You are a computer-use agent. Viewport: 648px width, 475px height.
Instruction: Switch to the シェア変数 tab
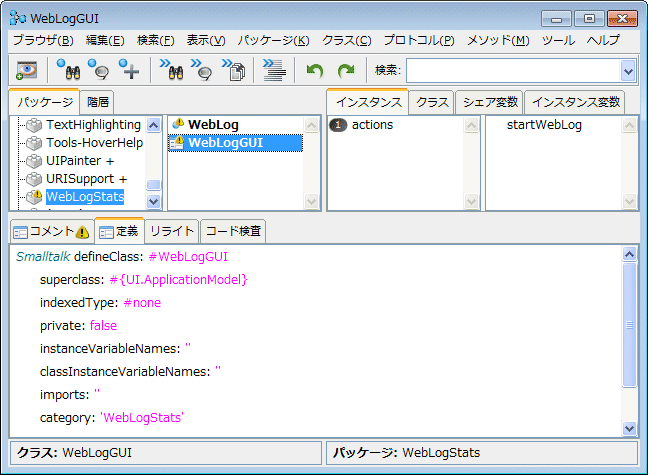click(487, 102)
